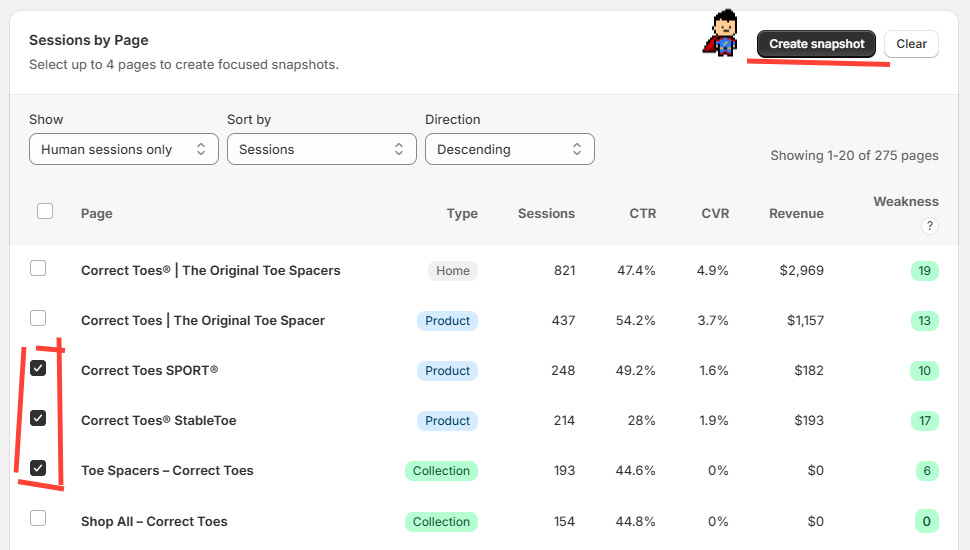Click the Showing 1-20 of 275 pages text
The width and height of the screenshot is (970, 550).
(854, 155)
